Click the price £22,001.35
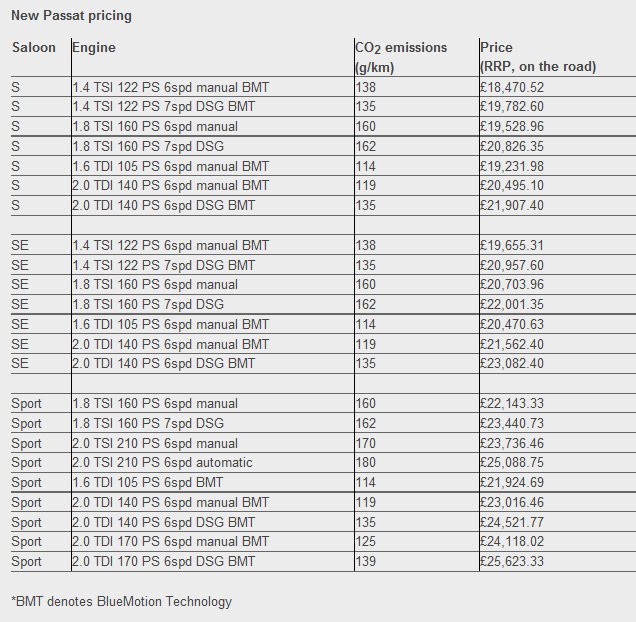Screen dimensions: 636x622 point(512,304)
